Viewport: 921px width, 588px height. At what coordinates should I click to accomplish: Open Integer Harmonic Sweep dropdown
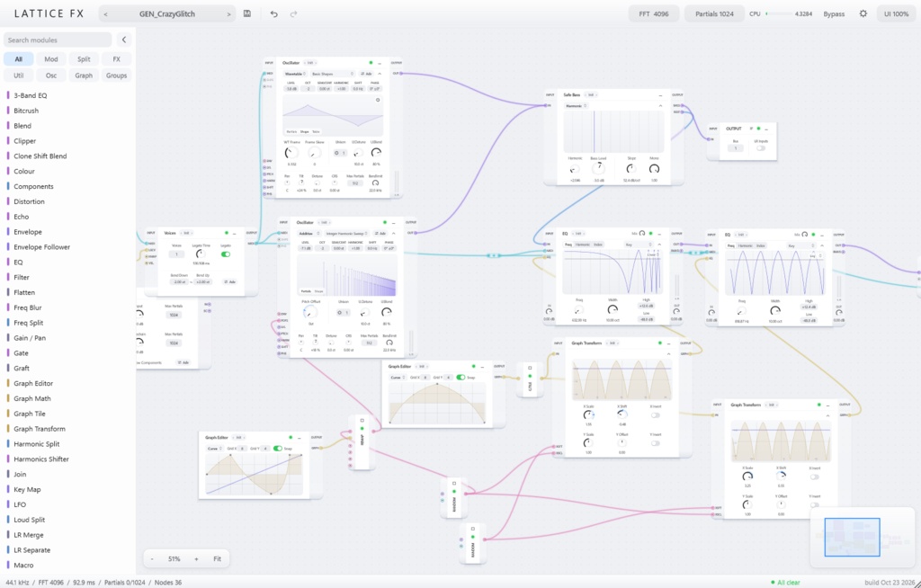(x=347, y=233)
